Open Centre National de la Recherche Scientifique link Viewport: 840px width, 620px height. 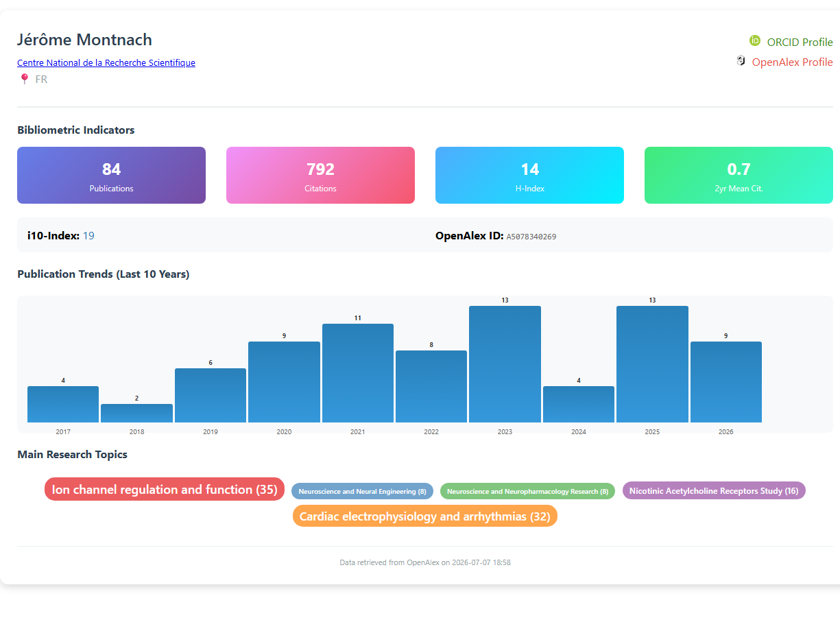click(x=106, y=62)
